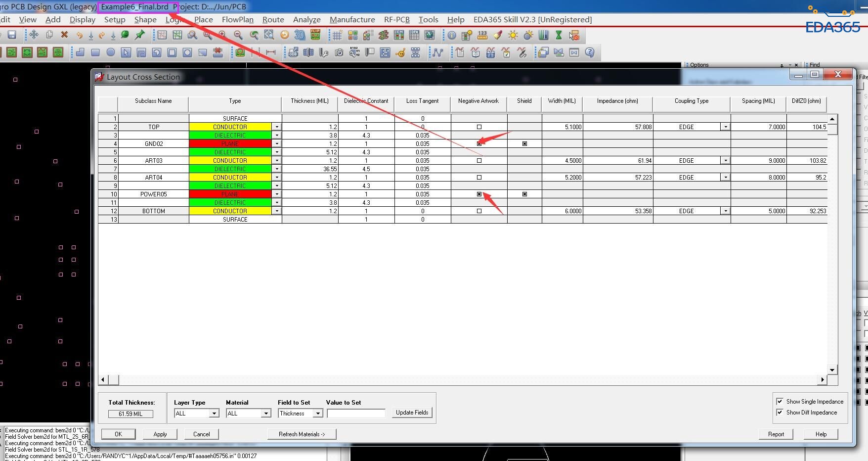Open Type dropdown for GND02 layer
This screenshot has width=868, height=461.
pos(277,144)
